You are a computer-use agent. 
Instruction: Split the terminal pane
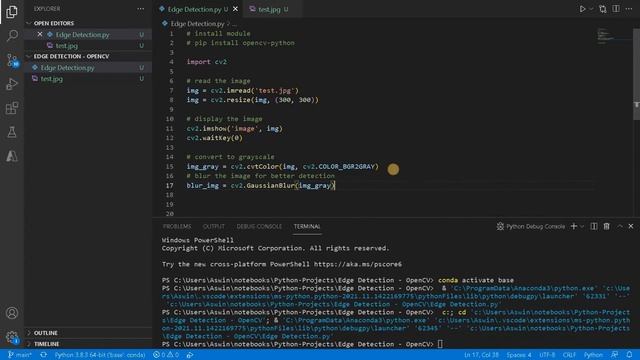(x=594, y=227)
